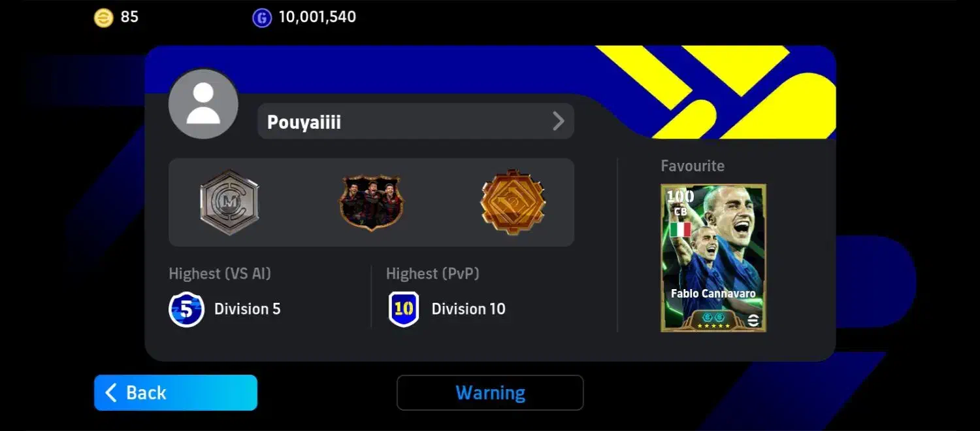Tap the grey profile avatar picture
Screen dimensions: 980x431
203,103
